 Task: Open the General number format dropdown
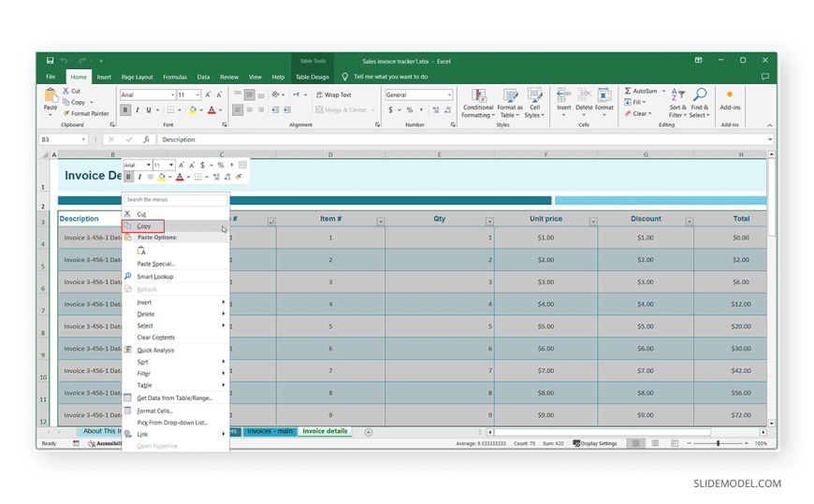point(449,95)
